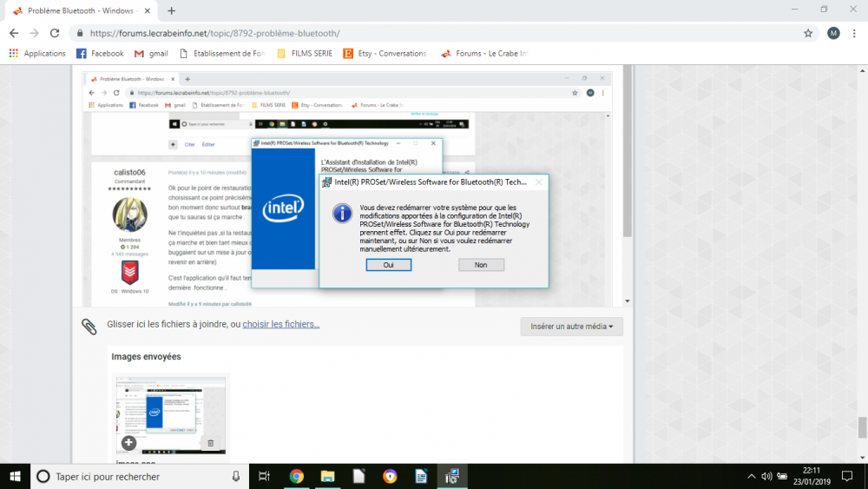Delete the uploaded image with the trash icon
Viewport: 868px width, 489px height.
(210, 443)
